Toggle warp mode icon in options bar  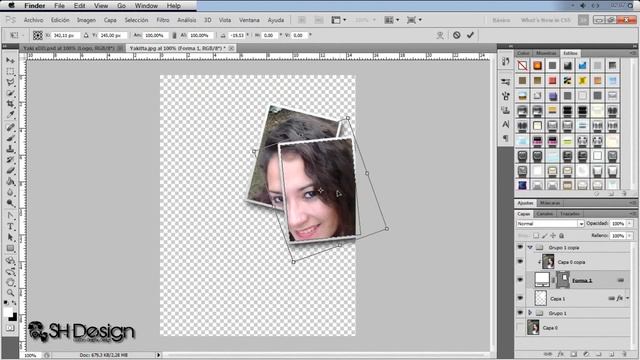[x=440, y=36]
